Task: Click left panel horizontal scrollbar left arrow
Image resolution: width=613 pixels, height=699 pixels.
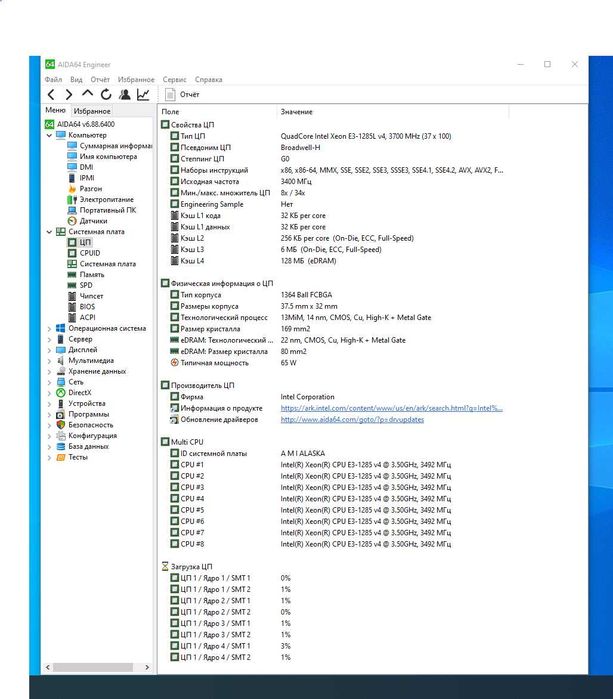Action: coord(48,667)
